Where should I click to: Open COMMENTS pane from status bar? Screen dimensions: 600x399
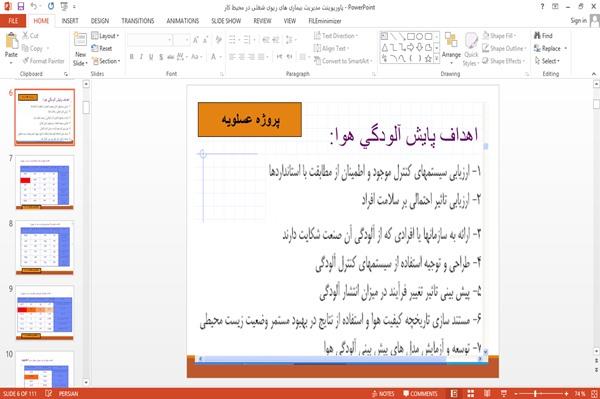pos(420,394)
